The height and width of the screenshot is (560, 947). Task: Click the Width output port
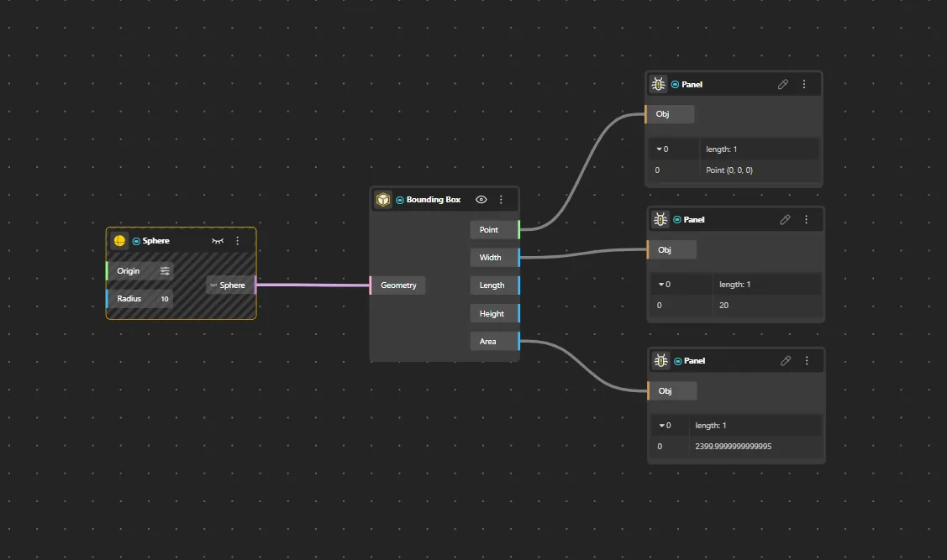(495, 257)
